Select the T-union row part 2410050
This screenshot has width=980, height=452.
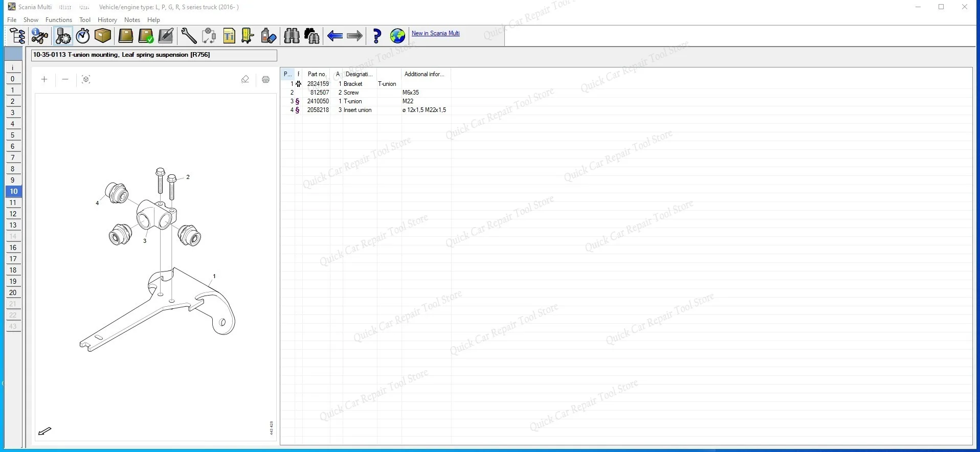pyautogui.click(x=366, y=101)
